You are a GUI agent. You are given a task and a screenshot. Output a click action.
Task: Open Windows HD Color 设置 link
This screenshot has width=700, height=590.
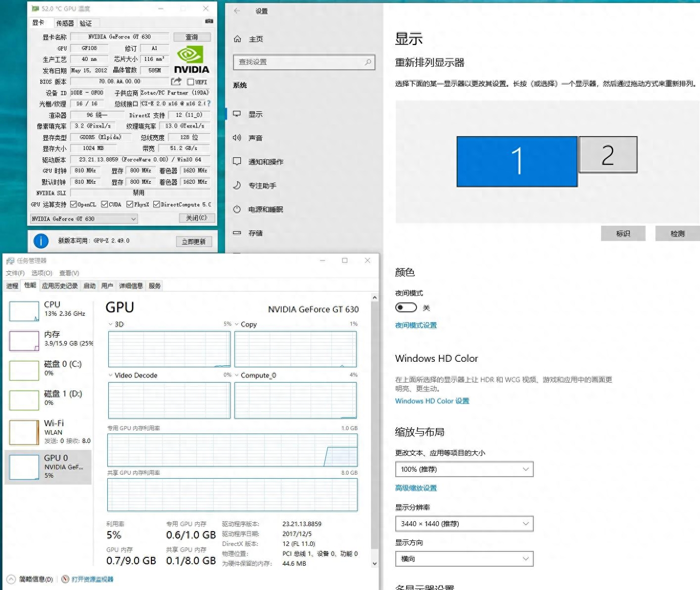[431, 401]
